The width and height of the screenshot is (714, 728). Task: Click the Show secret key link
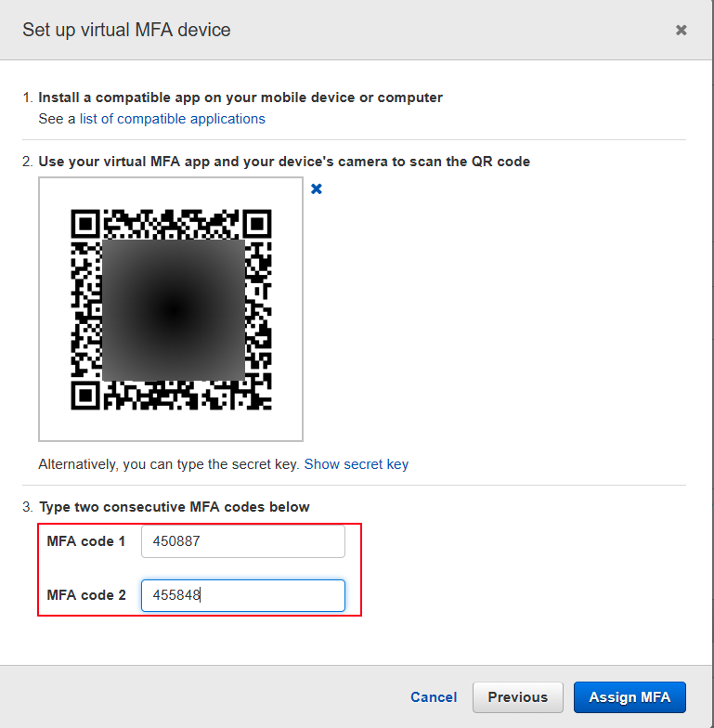[x=357, y=464]
